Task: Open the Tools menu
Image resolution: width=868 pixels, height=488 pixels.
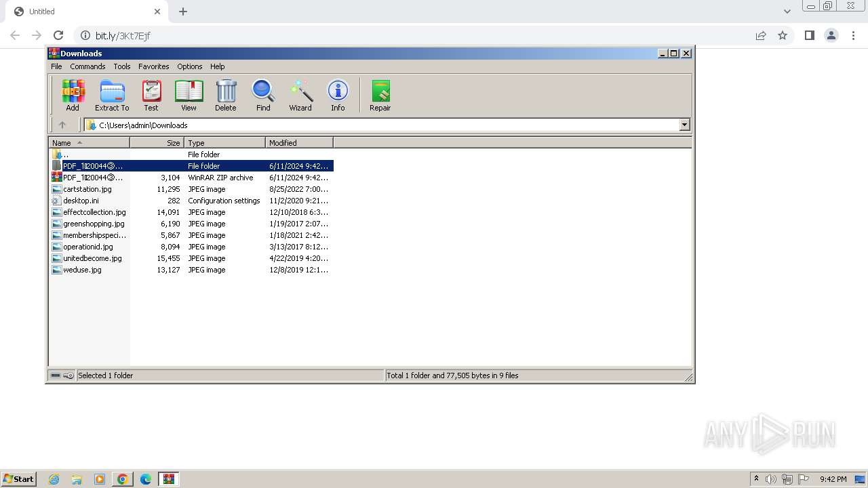Action: 122,66
